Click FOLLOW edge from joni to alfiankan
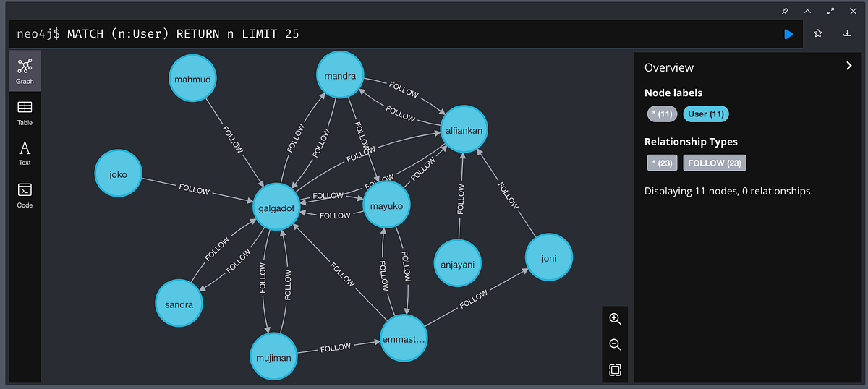868x389 pixels. [x=509, y=195]
